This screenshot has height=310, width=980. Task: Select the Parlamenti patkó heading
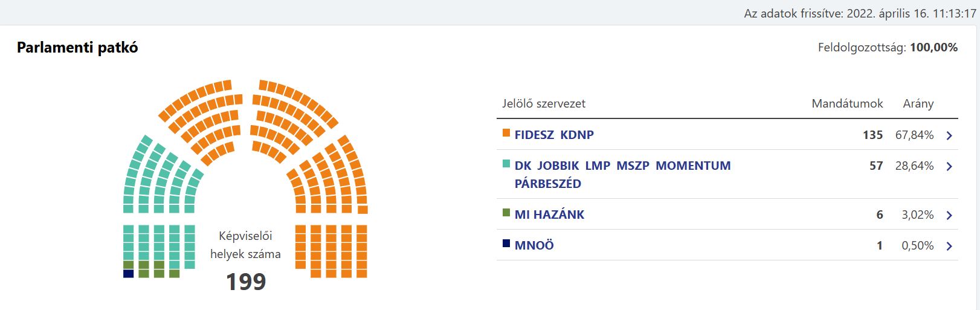(x=77, y=48)
